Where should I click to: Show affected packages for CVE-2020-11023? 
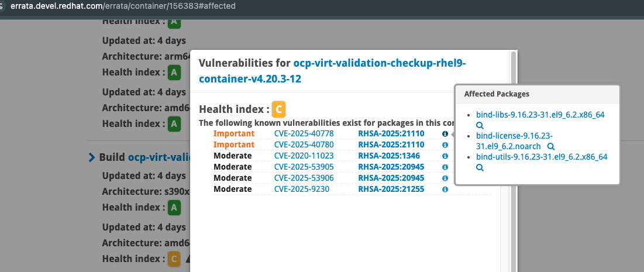point(445,156)
